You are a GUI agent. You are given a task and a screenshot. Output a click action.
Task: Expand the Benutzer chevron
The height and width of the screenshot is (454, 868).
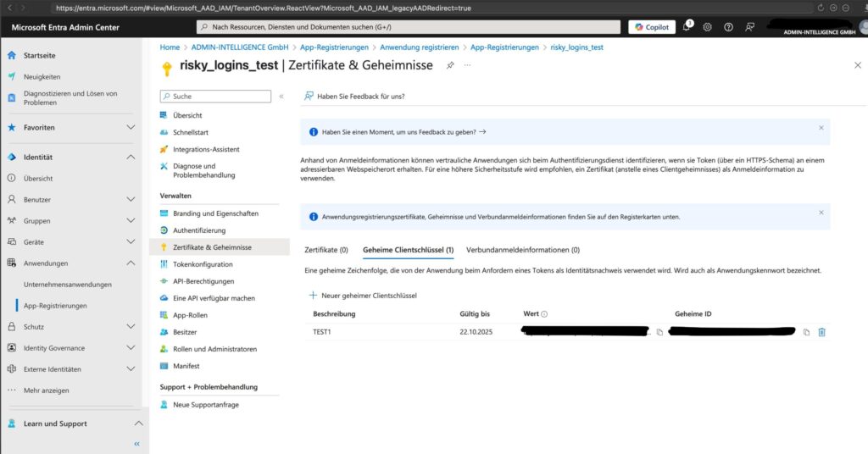pyautogui.click(x=131, y=199)
